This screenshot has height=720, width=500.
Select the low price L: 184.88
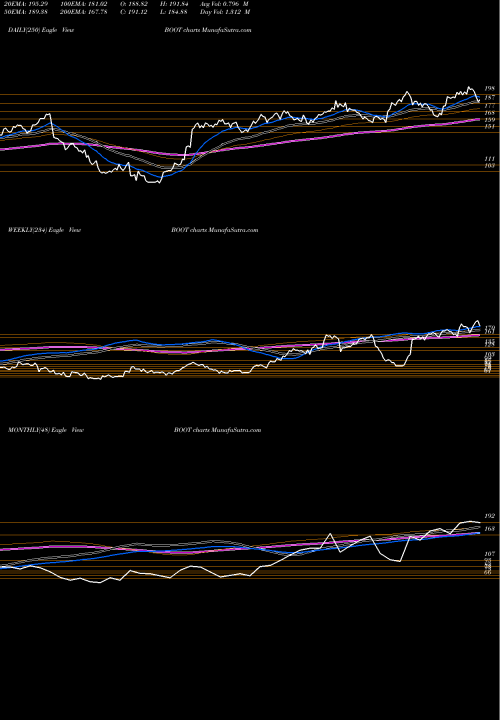point(175,12)
